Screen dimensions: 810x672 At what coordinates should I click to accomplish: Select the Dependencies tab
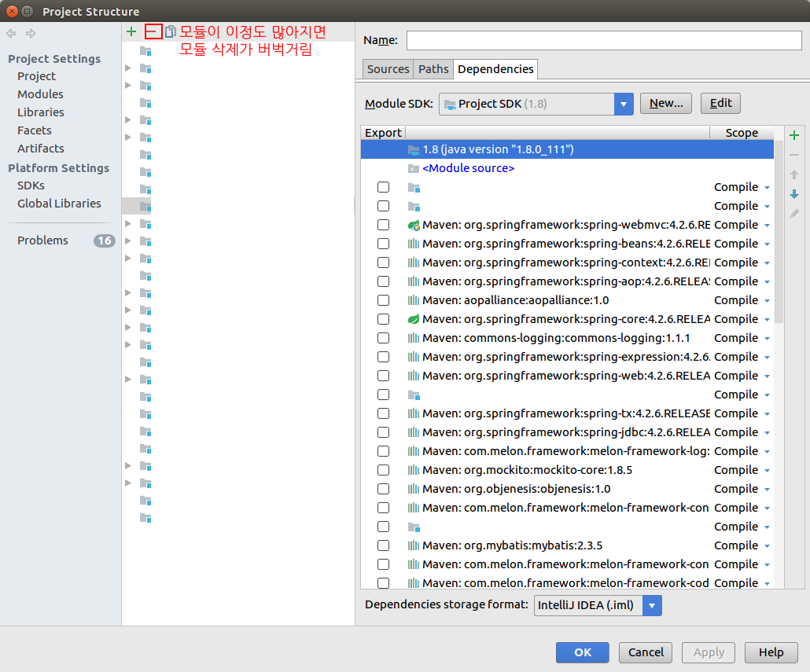pyautogui.click(x=495, y=69)
